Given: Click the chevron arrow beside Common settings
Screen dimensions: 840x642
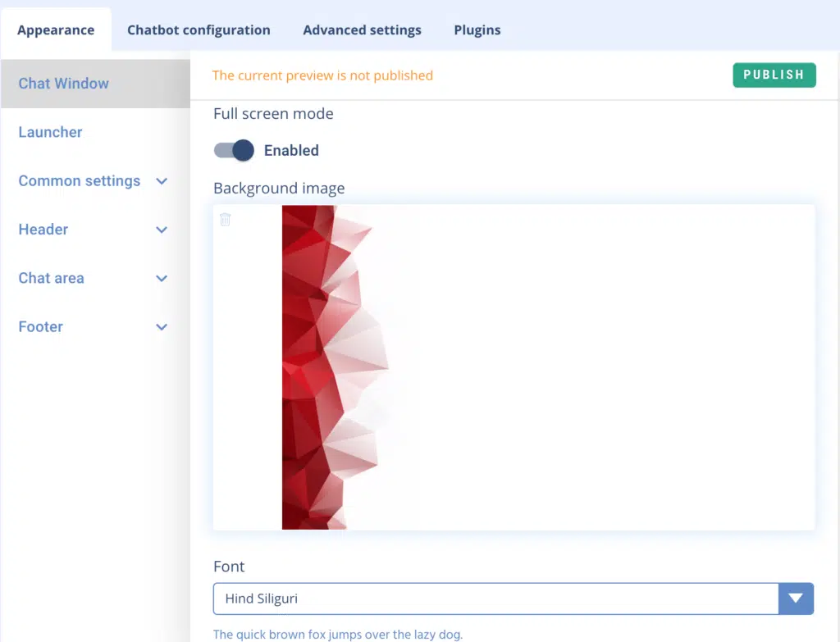Looking at the screenshot, I should (x=162, y=181).
